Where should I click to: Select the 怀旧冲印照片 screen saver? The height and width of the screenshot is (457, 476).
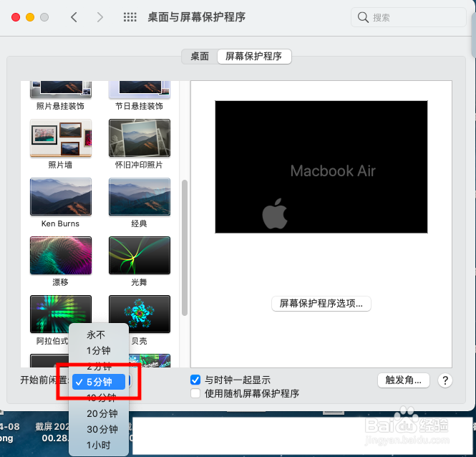(x=140, y=138)
